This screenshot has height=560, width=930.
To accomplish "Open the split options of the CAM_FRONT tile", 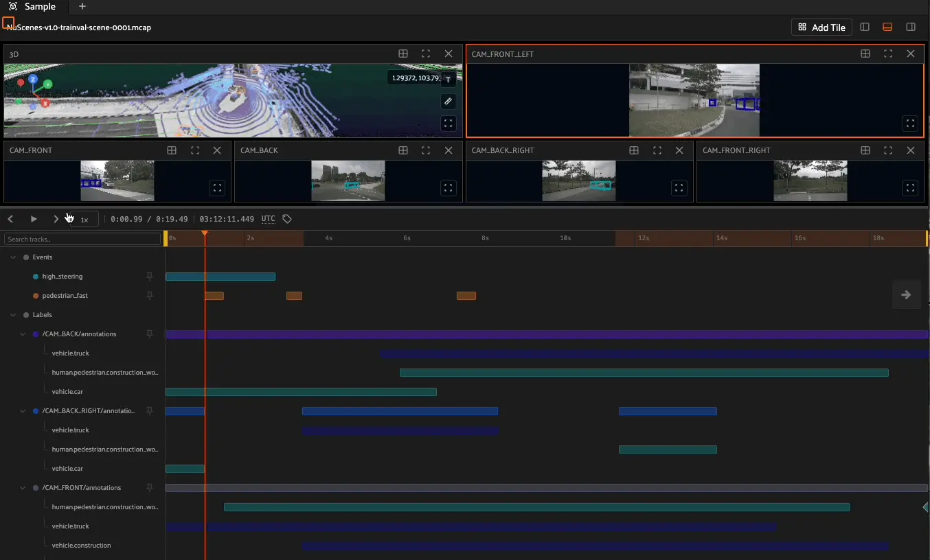I will click(172, 150).
